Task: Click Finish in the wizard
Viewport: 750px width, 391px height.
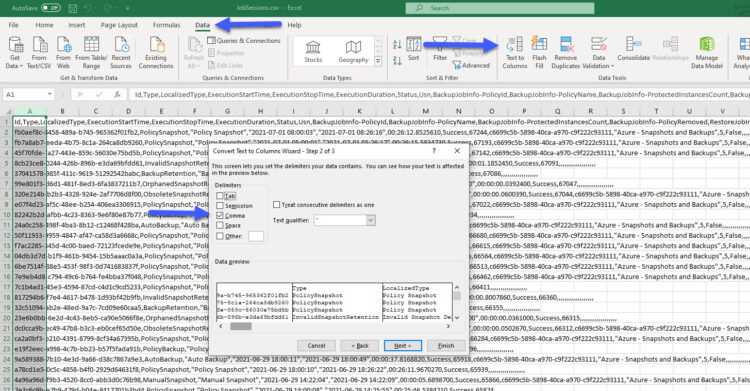Action: [x=446, y=346]
